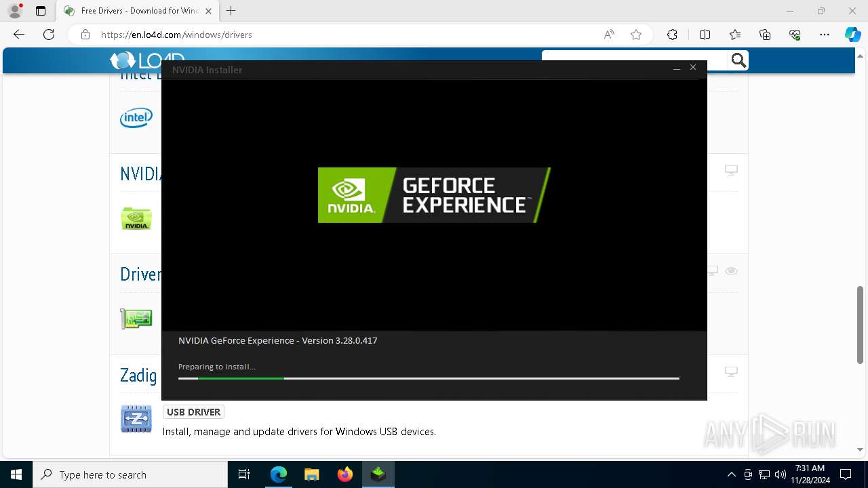Open the Edge Extensions menu
This screenshot has width=868, height=488.
click(x=672, y=35)
